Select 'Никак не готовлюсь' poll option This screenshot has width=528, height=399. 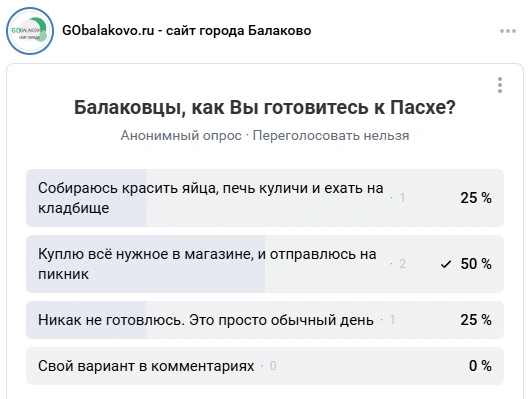click(x=265, y=320)
